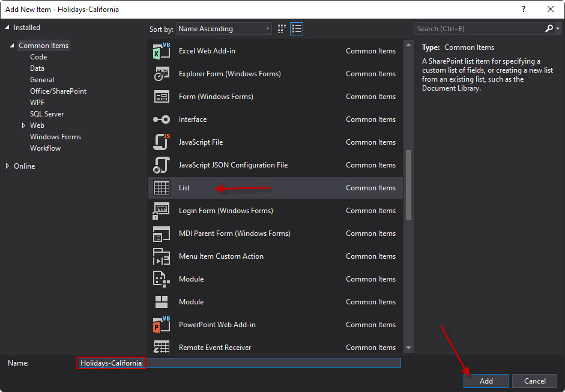The height and width of the screenshot is (392, 565).
Task: Select the Workflow category
Action: [46, 148]
